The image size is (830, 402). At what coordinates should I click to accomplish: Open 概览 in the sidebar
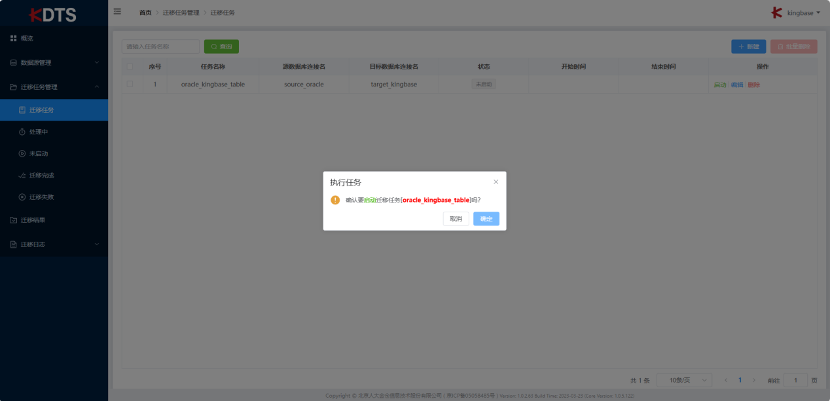click(x=54, y=38)
